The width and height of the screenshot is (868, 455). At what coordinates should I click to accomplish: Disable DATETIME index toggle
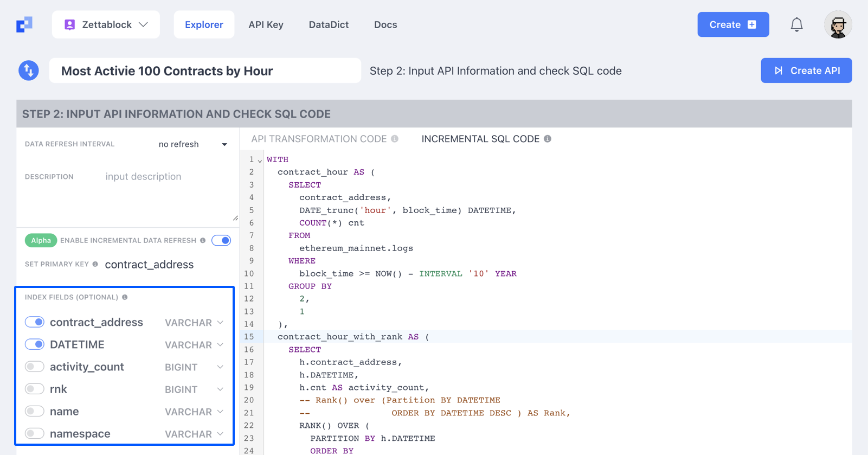click(35, 344)
